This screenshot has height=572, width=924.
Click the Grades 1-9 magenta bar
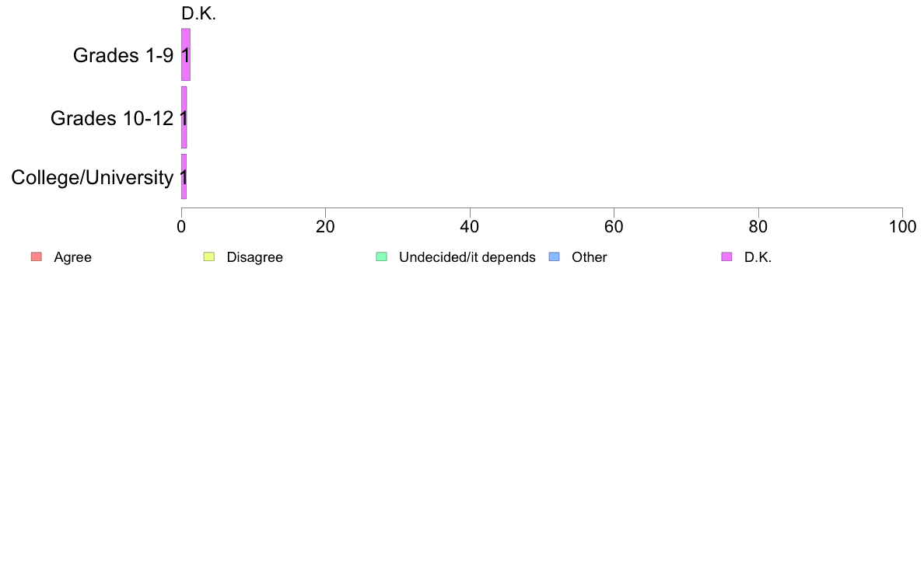(x=186, y=54)
